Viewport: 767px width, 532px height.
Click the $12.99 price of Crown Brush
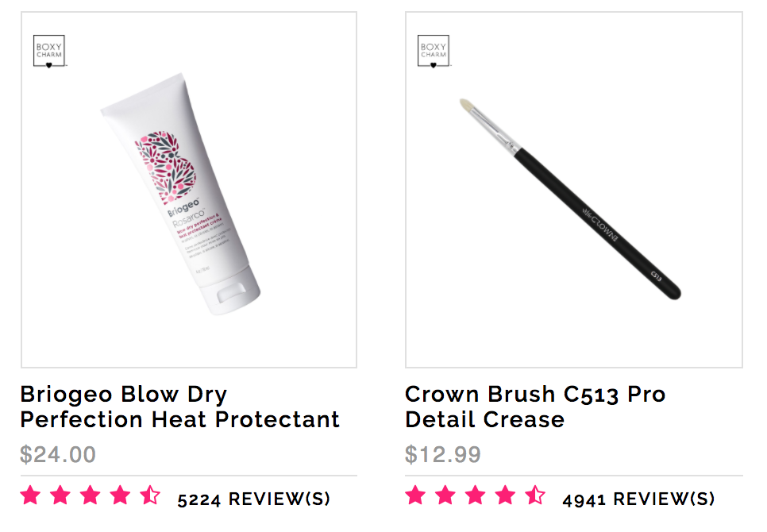click(x=443, y=454)
